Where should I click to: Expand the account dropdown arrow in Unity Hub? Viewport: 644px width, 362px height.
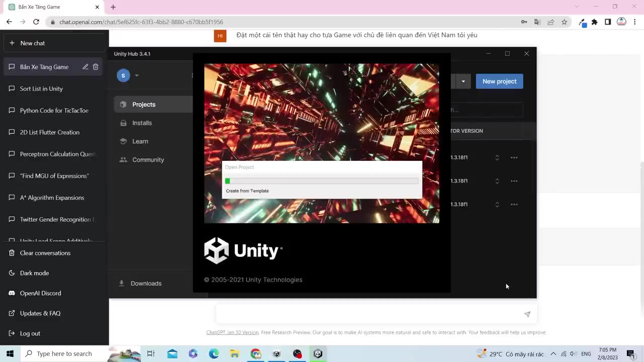coord(136,75)
